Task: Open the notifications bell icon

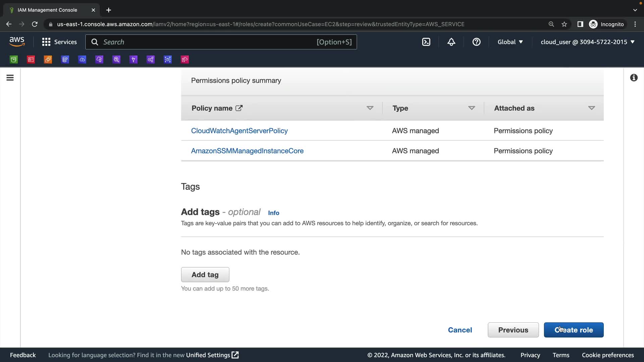Action: click(451, 42)
